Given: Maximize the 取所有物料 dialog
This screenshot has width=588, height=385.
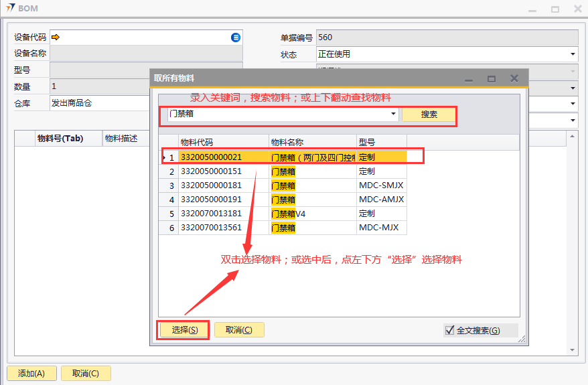Looking at the screenshot, I should (x=492, y=78).
